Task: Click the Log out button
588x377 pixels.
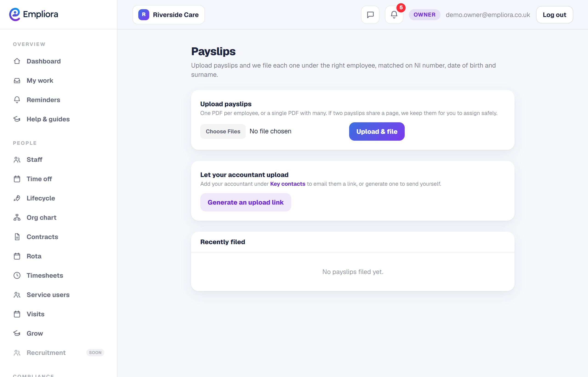Action: point(554,15)
